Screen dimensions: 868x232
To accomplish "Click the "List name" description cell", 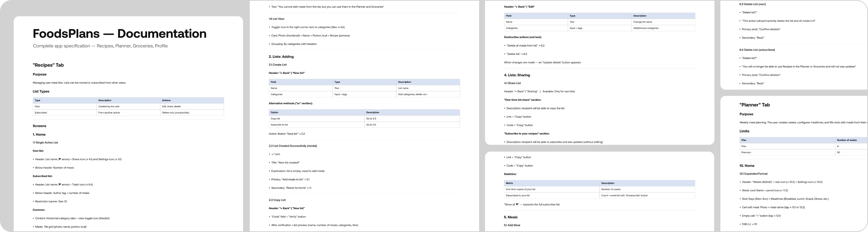I will (x=428, y=88).
